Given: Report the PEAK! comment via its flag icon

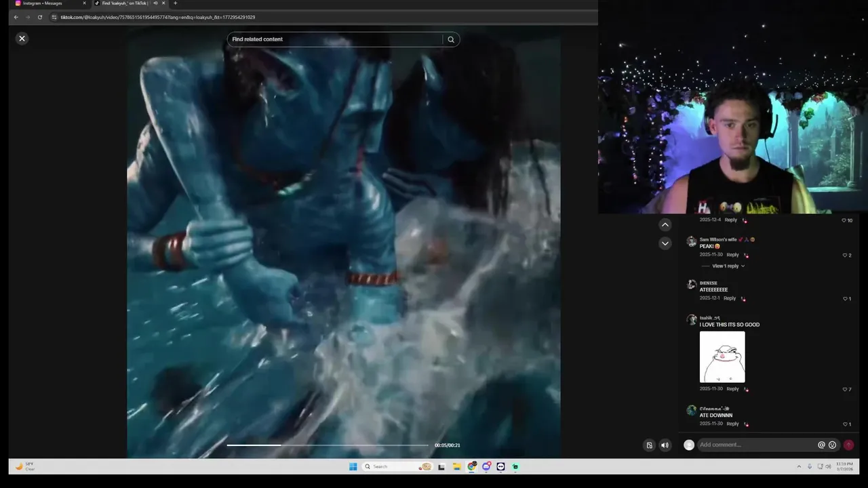Looking at the screenshot, I should (745, 256).
